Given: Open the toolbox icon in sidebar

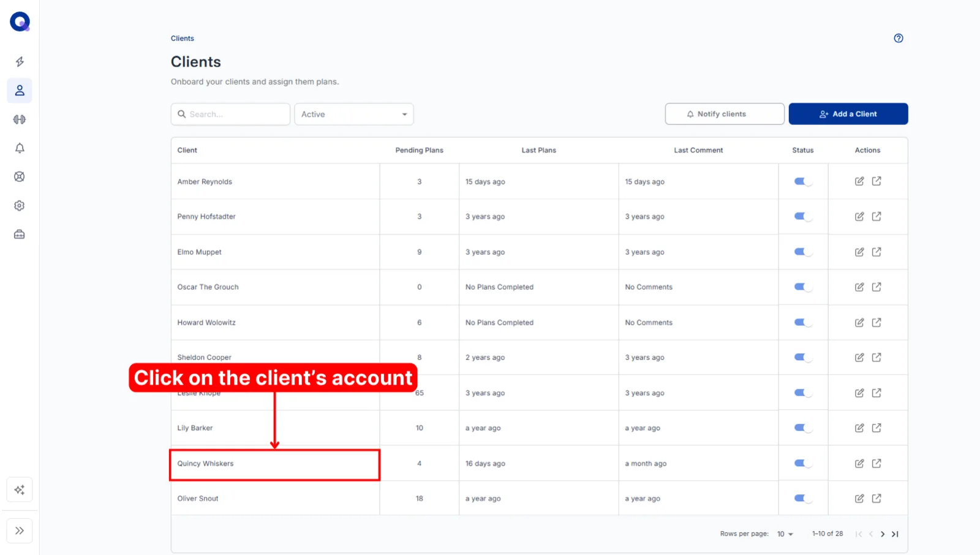Looking at the screenshot, I should [x=20, y=235].
